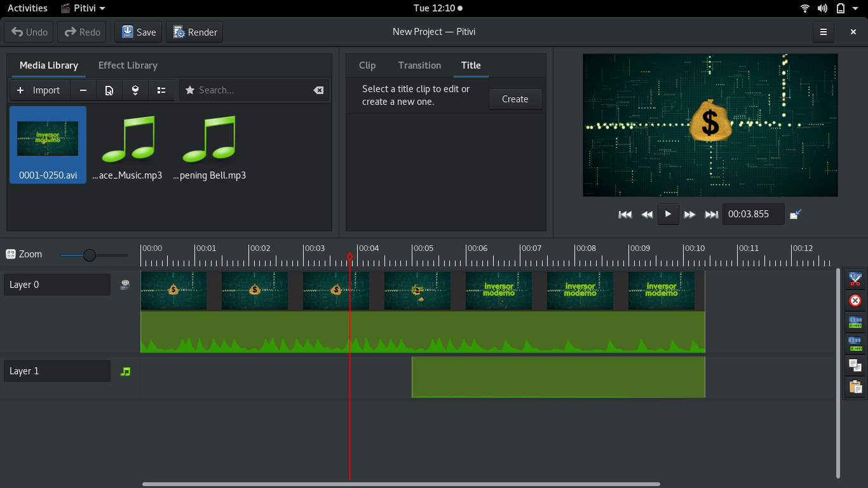Focus the media Search field
This screenshot has height=488, width=868.
coord(254,90)
